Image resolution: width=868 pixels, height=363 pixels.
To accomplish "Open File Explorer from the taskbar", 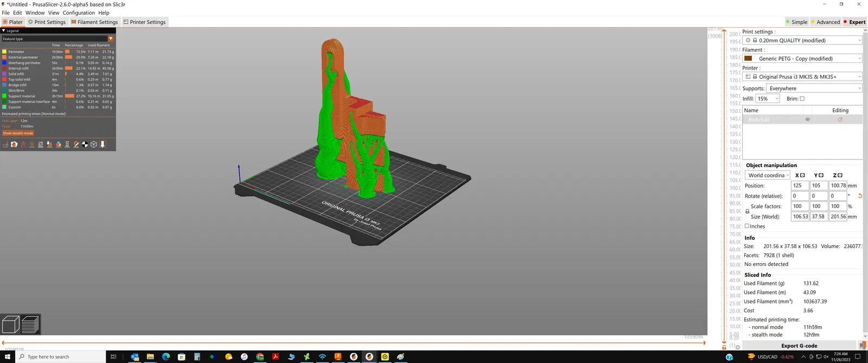I will 150,356.
